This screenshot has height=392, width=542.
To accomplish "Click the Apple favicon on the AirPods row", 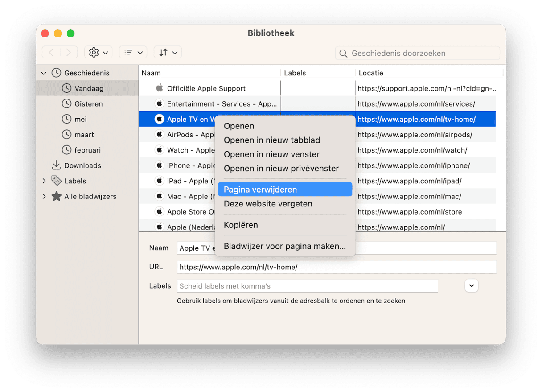I will [x=159, y=135].
